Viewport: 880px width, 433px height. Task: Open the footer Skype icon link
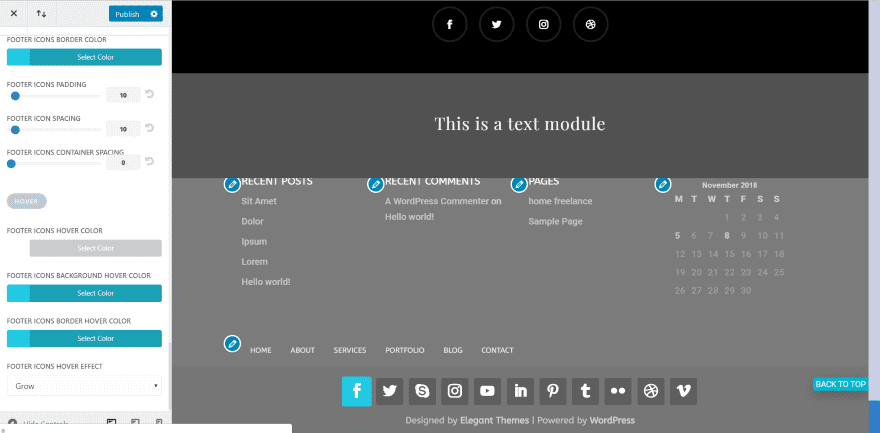click(422, 391)
